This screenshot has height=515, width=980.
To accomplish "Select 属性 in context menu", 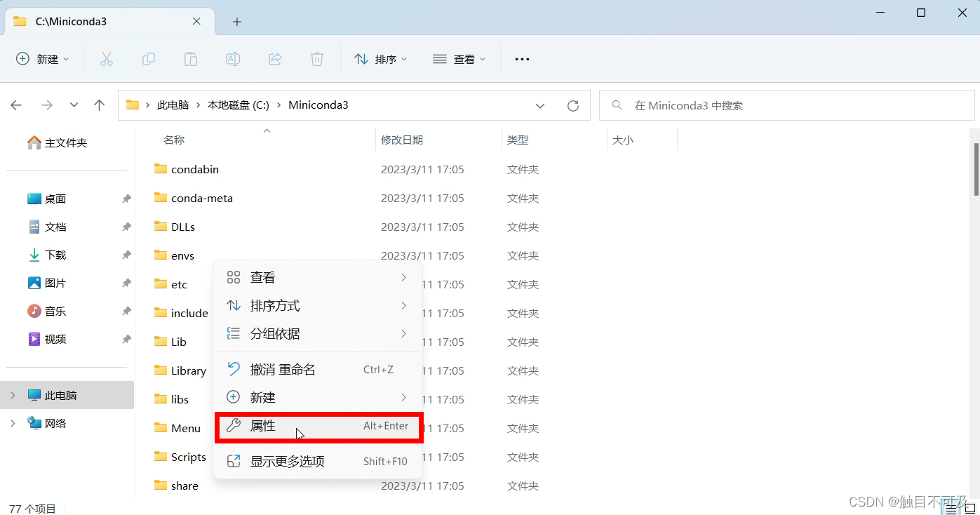I will (x=318, y=426).
